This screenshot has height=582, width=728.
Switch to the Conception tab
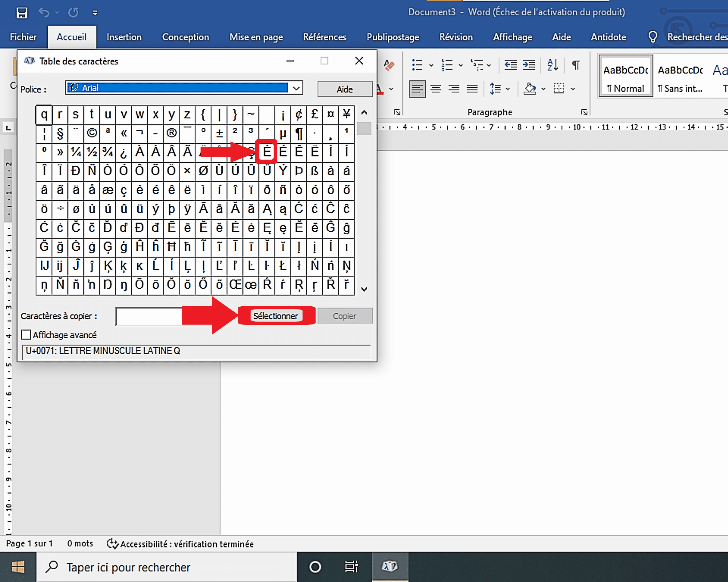pyautogui.click(x=186, y=37)
